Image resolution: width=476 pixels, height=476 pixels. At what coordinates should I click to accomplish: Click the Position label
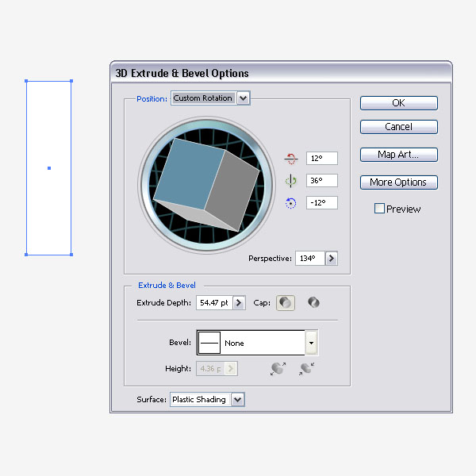(x=152, y=99)
